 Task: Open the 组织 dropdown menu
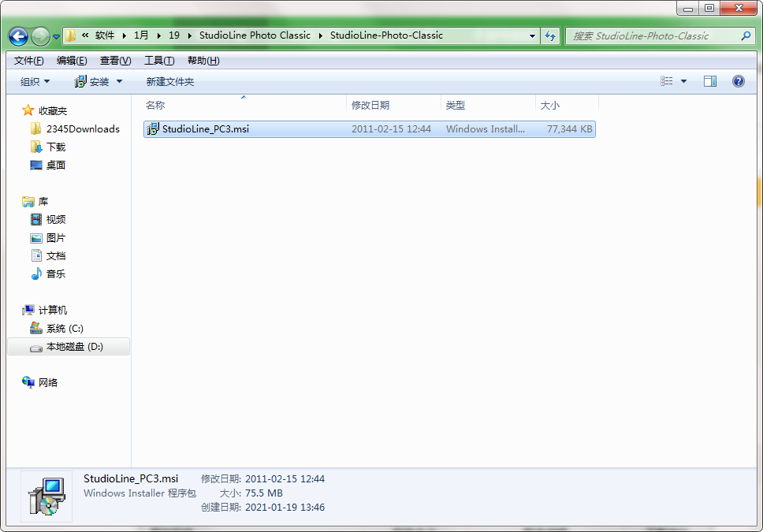(x=35, y=81)
